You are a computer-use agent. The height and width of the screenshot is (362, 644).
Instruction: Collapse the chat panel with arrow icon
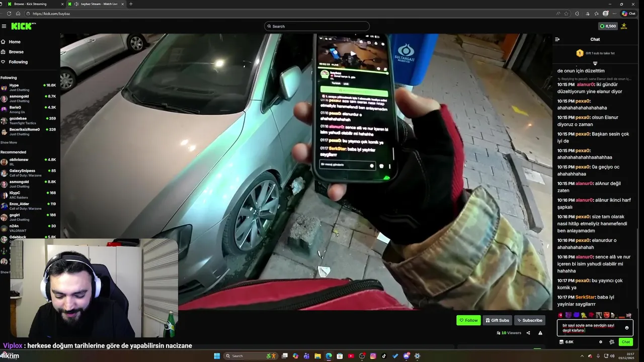pos(557,39)
